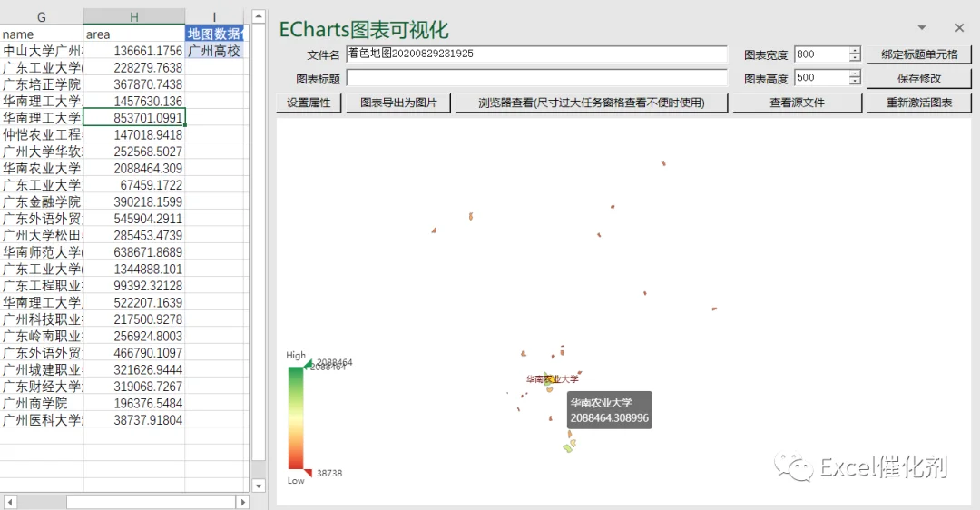980x510 pixels.
Task: Open chart in browser with 浏览器查看 button
Action: coord(592,103)
